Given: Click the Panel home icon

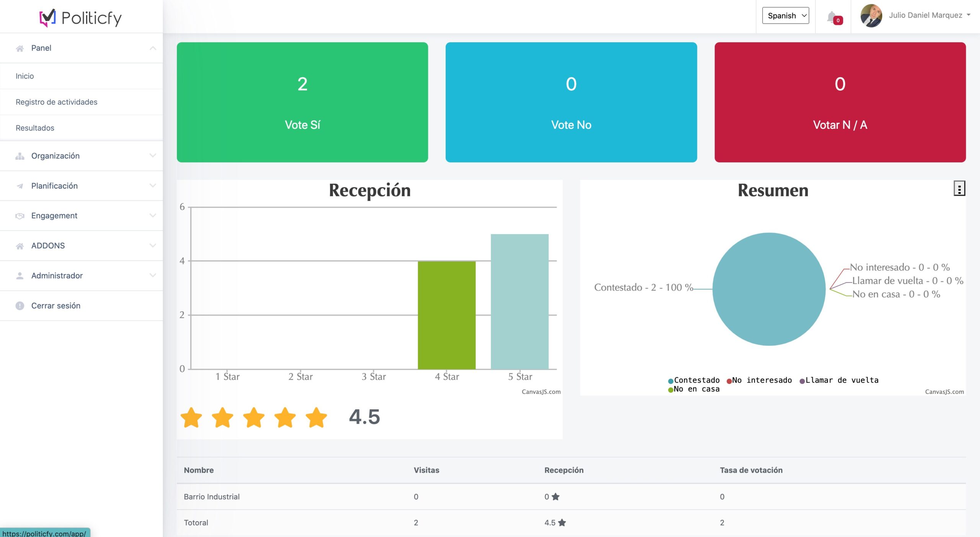Looking at the screenshot, I should click(20, 48).
